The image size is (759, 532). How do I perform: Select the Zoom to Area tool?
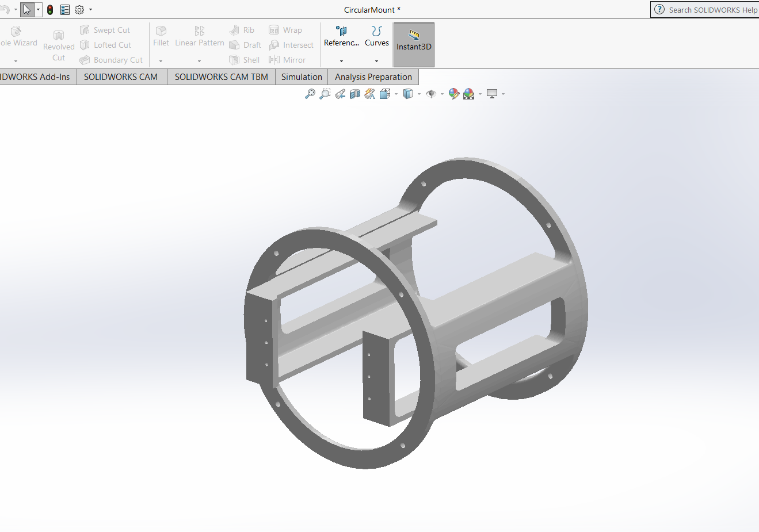pos(325,94)
